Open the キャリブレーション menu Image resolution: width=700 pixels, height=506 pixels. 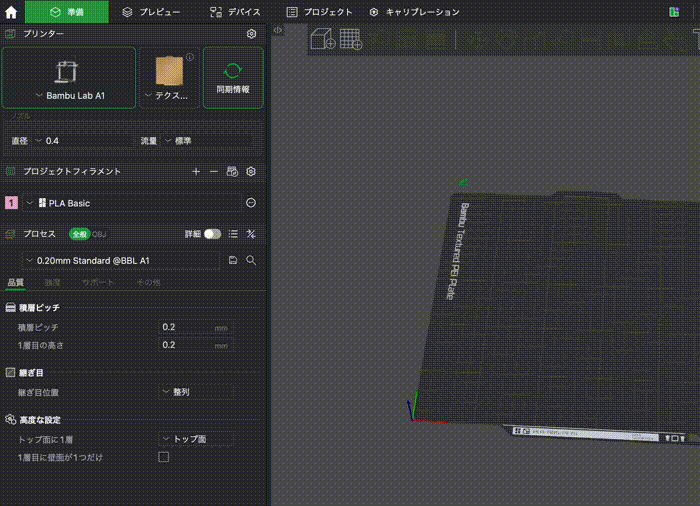tap(414, 12)
